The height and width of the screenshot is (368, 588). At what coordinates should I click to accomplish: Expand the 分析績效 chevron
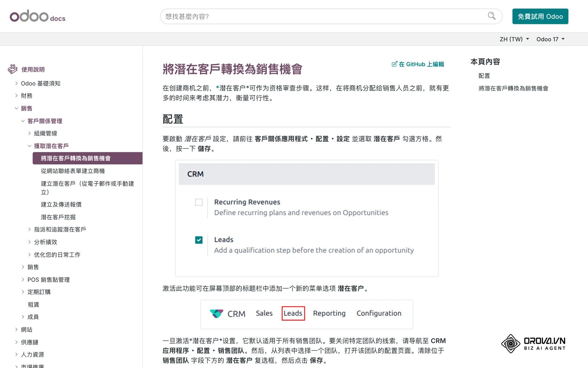[x=30, y=242]
